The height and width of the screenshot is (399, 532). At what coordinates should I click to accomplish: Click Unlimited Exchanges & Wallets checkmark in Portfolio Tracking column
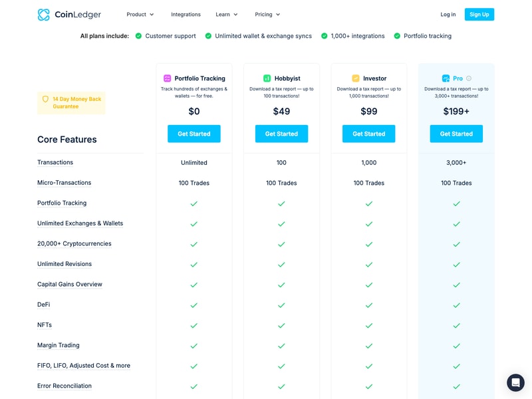(x=194, y=224)
